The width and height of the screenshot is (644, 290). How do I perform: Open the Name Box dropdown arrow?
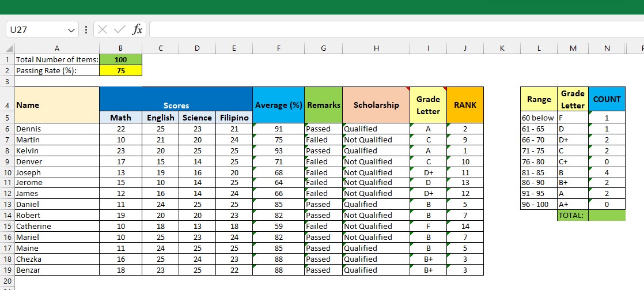72,29
